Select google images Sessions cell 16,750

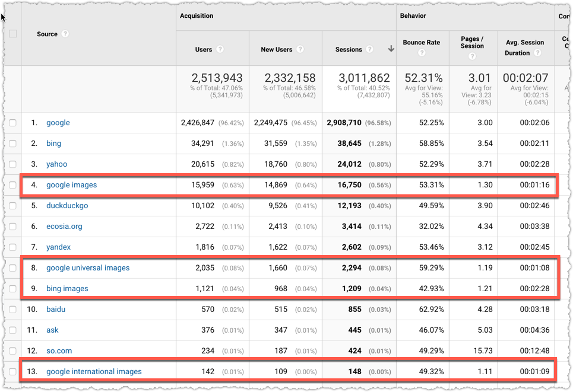[349, 185]
